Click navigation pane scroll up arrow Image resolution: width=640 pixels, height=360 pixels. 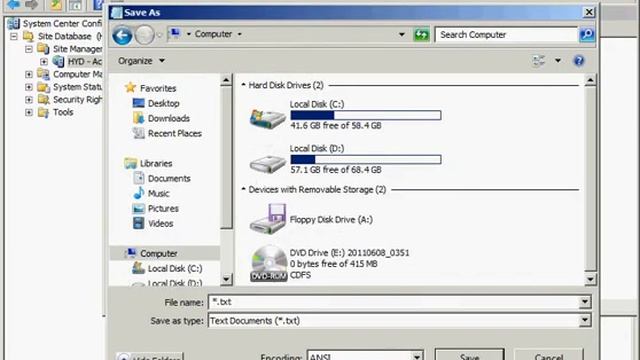(x=226, y=80)
